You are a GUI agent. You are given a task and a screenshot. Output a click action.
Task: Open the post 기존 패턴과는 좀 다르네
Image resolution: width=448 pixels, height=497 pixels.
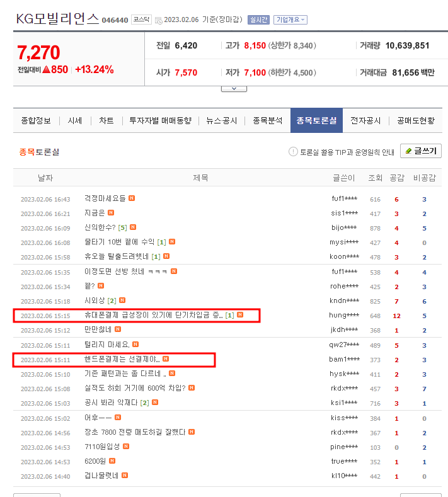[x=125, y=374]
